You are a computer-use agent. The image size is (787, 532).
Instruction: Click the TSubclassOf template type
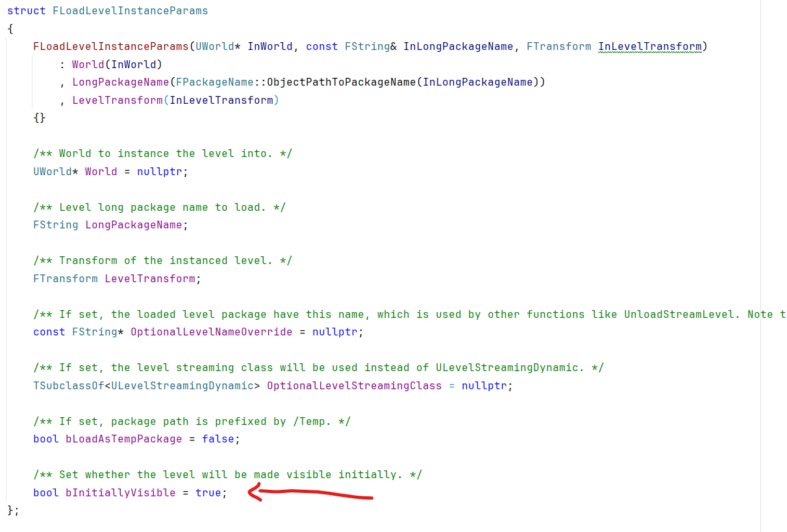point(69,385)
